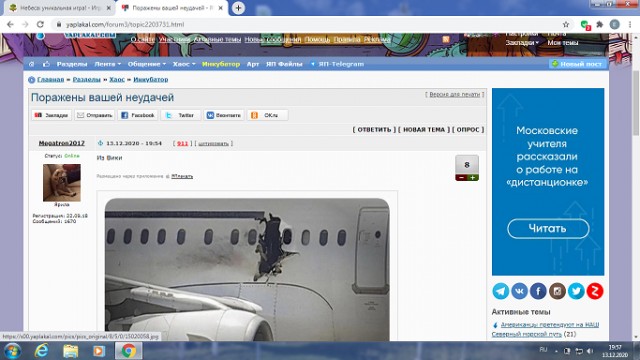Expand the Лента dropdown
This screenshot has width=640, height=360.
[107, 64]
